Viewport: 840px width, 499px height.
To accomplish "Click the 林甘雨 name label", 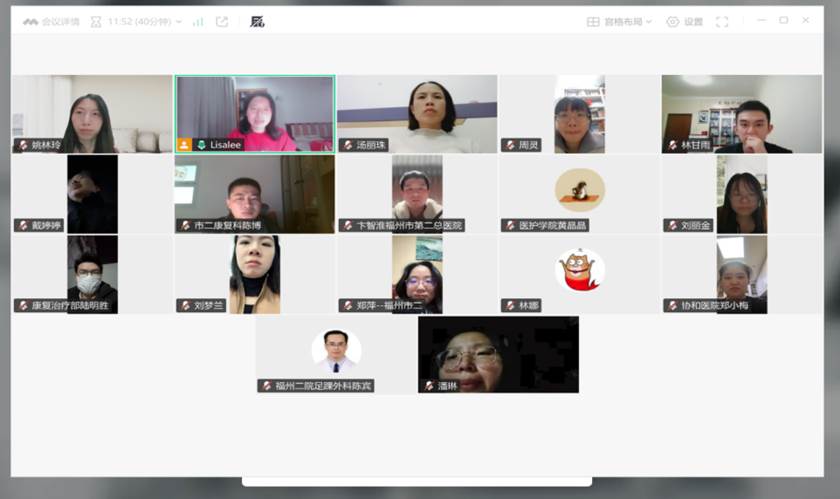I will click(x=696, y=145).
